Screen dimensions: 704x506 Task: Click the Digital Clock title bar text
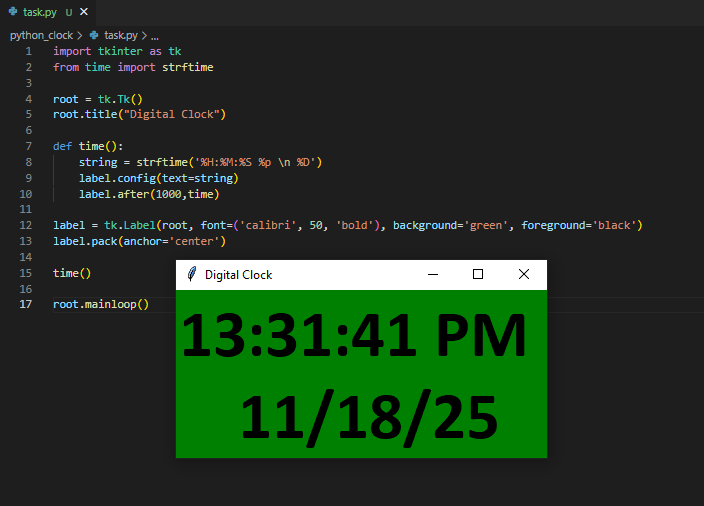pyautogui.click(x=238, y=275)
